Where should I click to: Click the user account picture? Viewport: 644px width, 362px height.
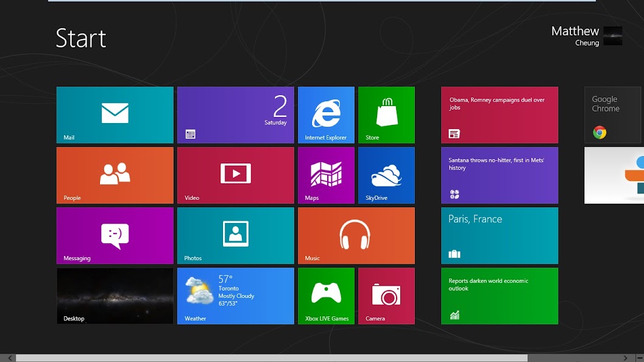(613, 36)
